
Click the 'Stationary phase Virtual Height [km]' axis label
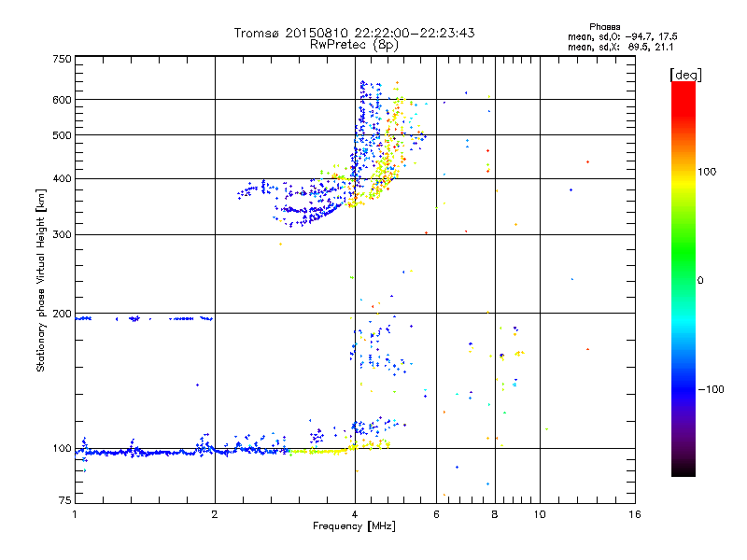41,280
